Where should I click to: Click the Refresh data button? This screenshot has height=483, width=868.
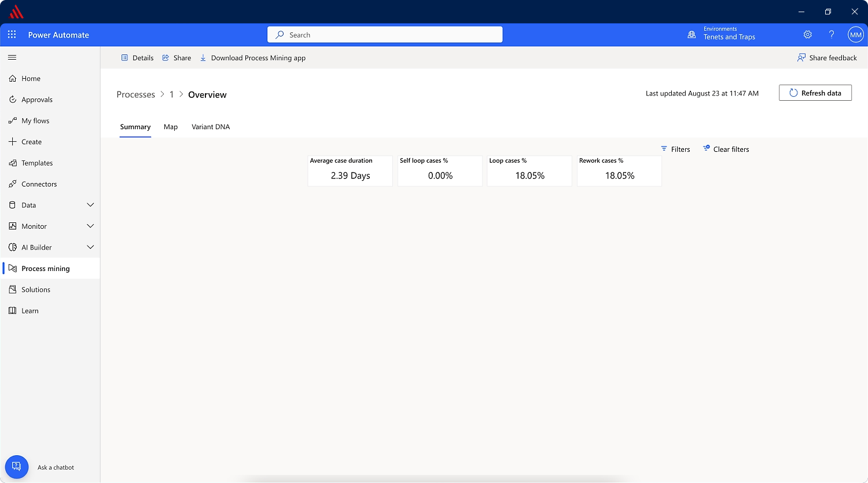coord(815,93)
